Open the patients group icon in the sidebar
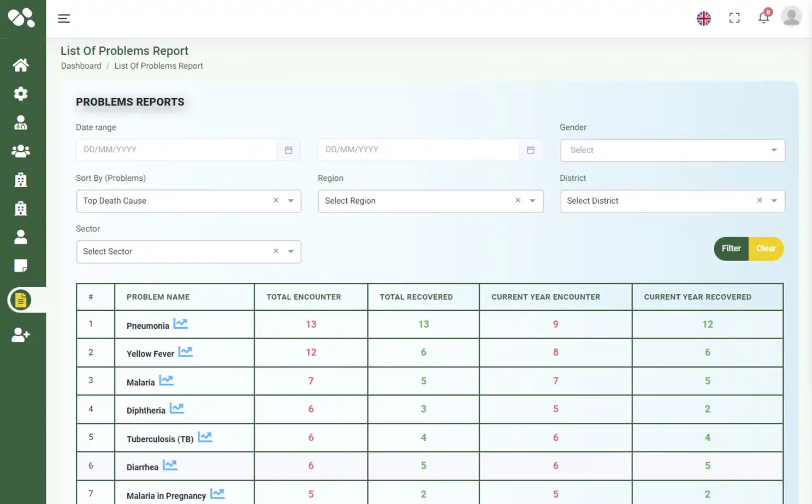The width and height of the screenshot is (812, 504). (20, 151)
